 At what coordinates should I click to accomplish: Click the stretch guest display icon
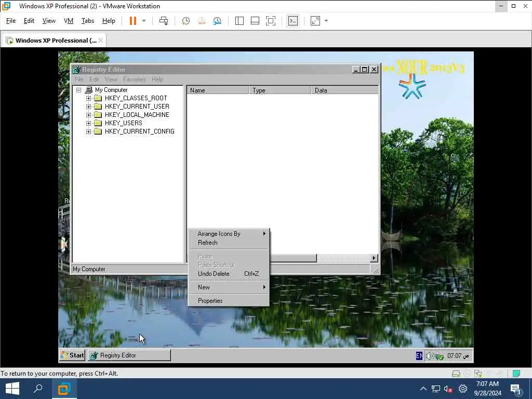pos(315,21)
